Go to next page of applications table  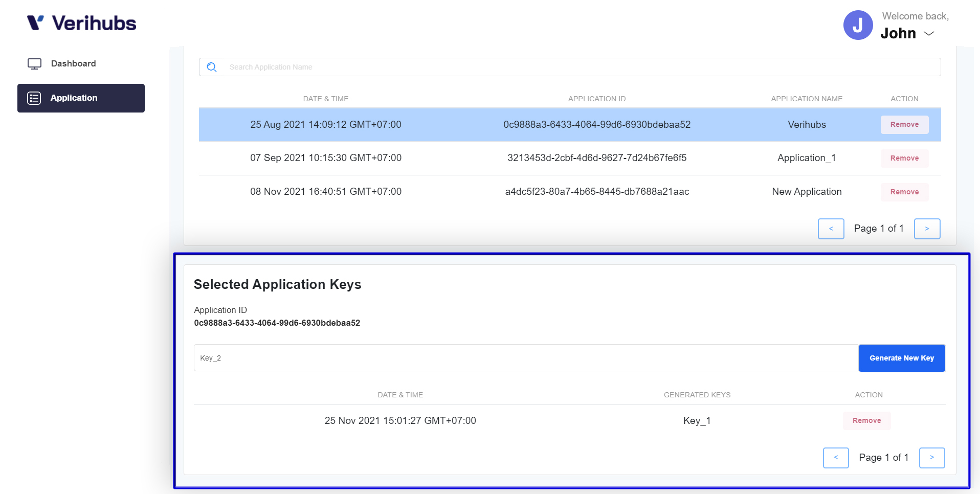point(927,229)
